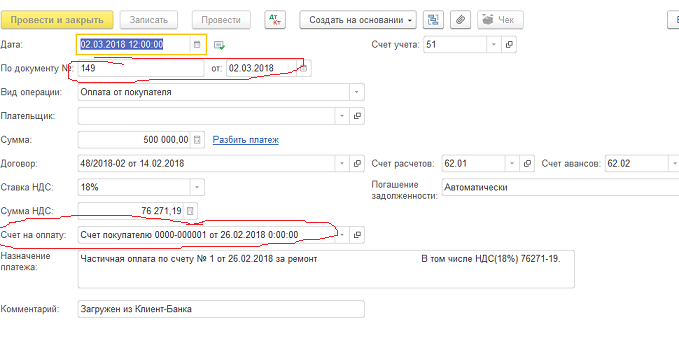Open Счет расчетов 62.01 account form

[527, 164]
